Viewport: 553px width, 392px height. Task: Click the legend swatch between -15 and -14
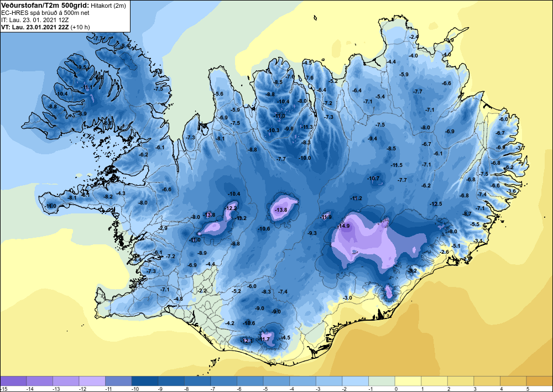point(13,381)
